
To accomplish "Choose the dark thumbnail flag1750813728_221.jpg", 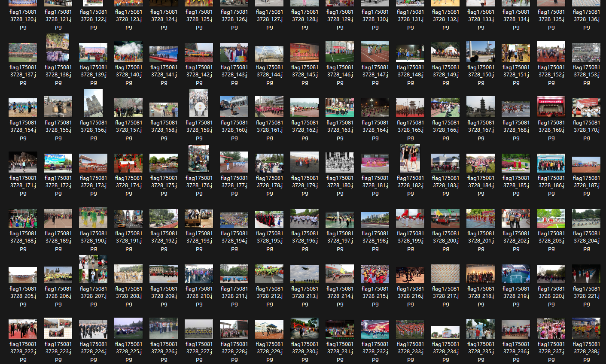I will [586, 274].
